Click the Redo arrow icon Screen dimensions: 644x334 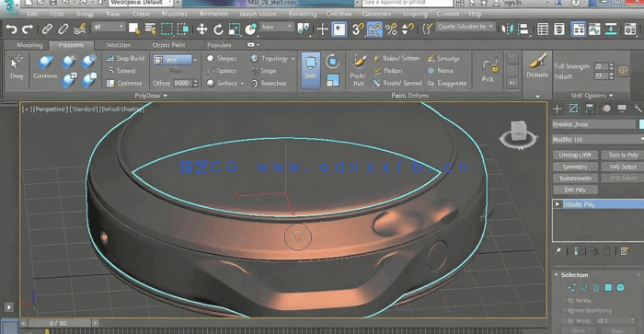[28, 29]
